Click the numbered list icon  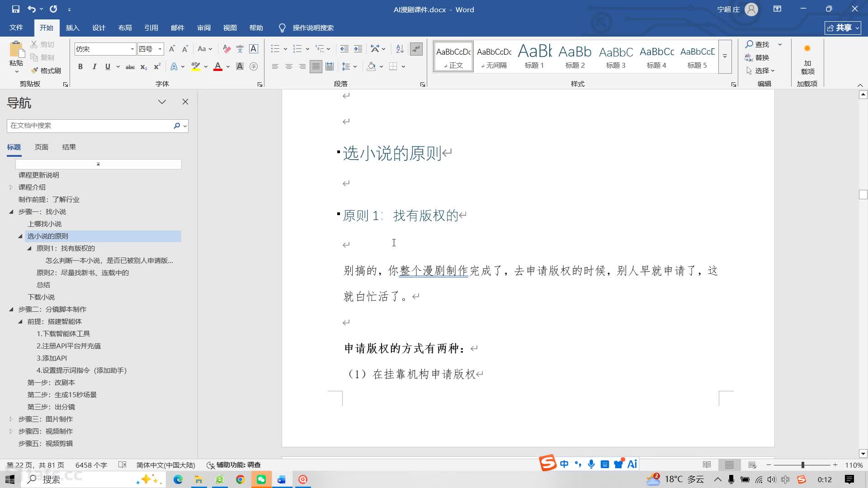point(297,49)
